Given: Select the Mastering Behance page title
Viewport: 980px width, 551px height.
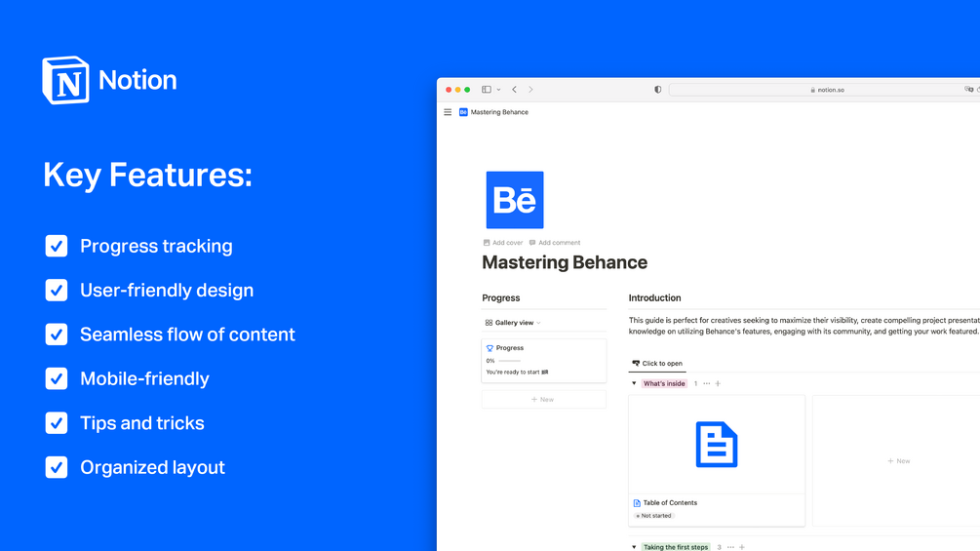Looking at the screenshot, I should [565, 262].
